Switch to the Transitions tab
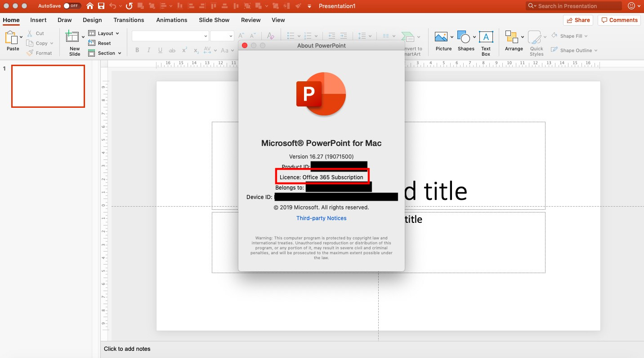The image size is (644, 358). coord(129,20)
